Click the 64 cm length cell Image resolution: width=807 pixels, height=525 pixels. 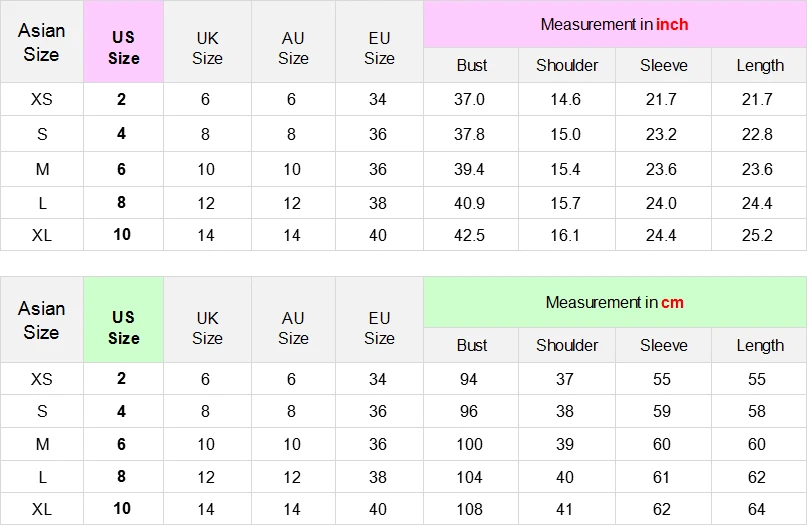click(x=757, y=509)
